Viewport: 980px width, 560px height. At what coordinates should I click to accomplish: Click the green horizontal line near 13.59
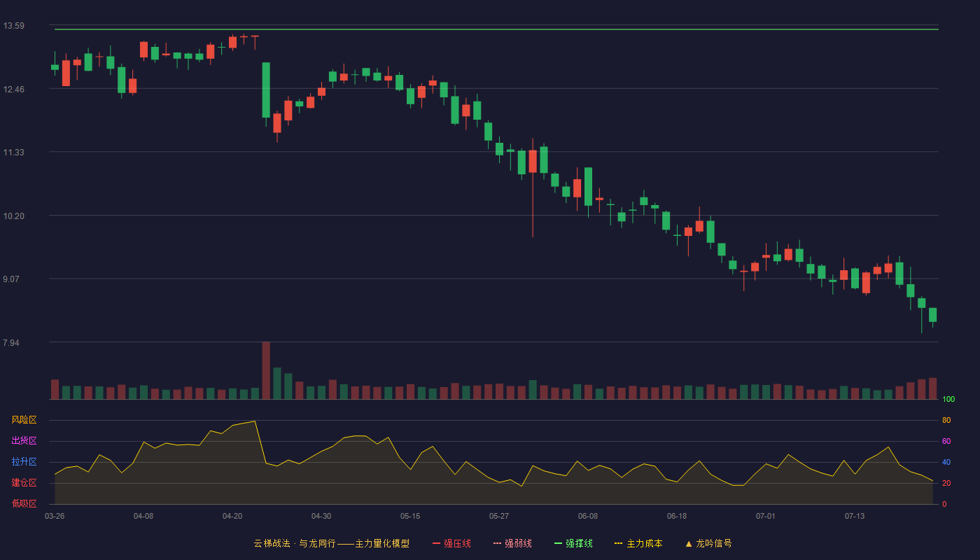pyautogui.click(x=496, y=29)
